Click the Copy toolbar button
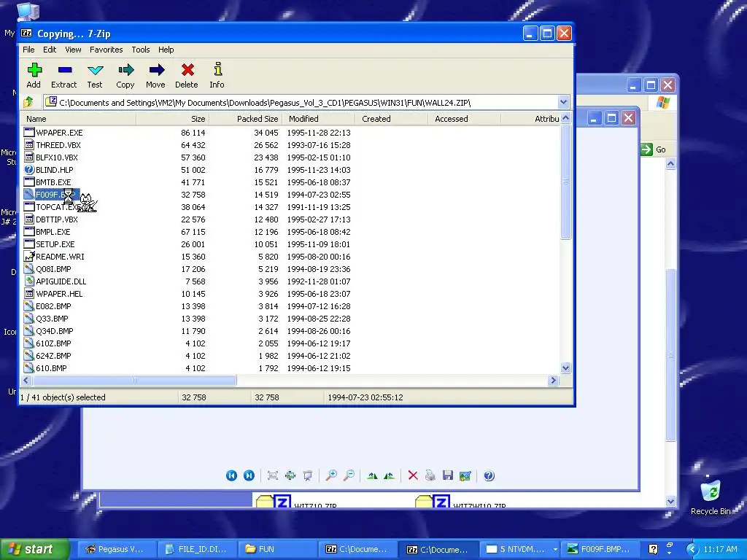 coord(125,76)
